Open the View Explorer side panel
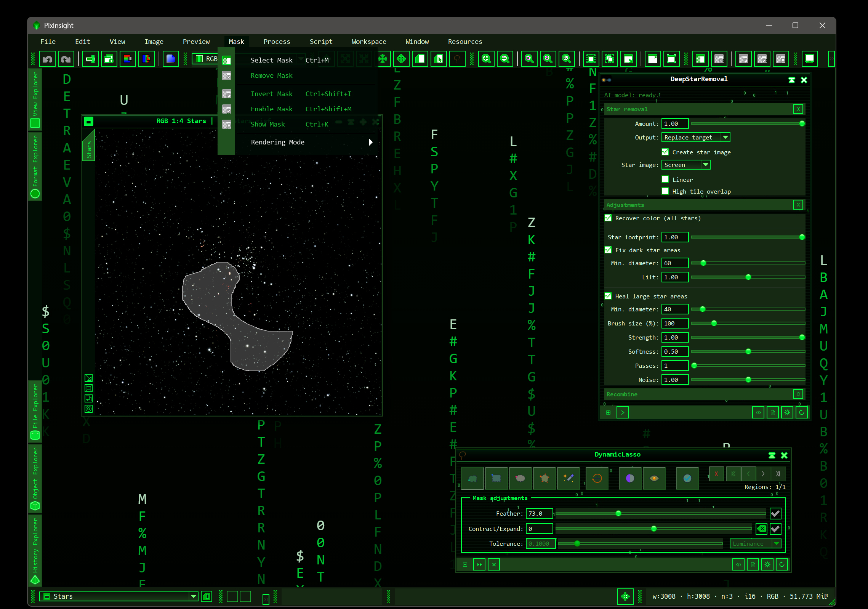Viewport: 868px width, 609px height. coord(35,99)
